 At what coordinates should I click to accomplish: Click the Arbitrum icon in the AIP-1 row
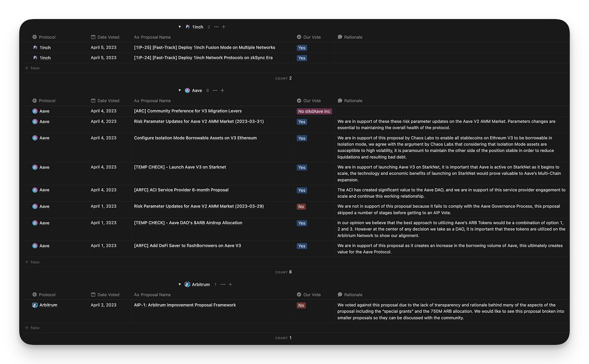click(x=35, y=305)
